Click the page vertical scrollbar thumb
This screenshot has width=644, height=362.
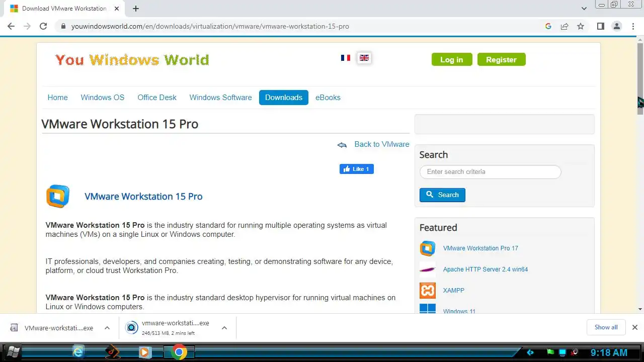click(640, 78)
